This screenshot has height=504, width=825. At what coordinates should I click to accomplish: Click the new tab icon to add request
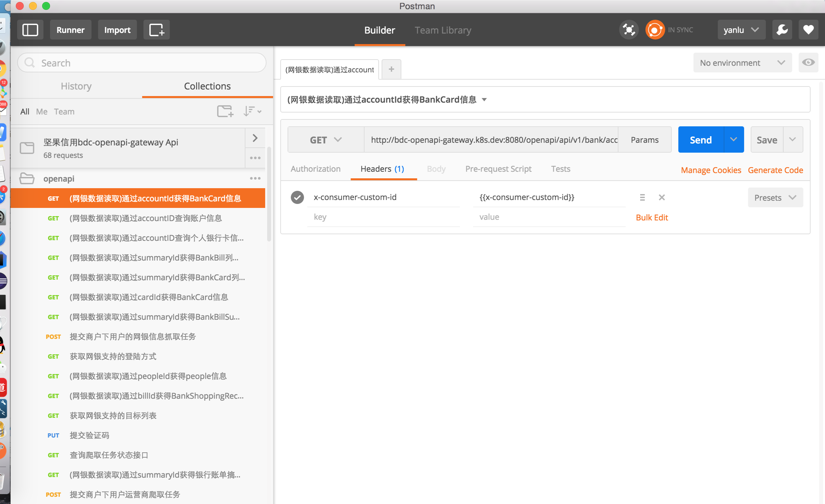pos(391,69)
